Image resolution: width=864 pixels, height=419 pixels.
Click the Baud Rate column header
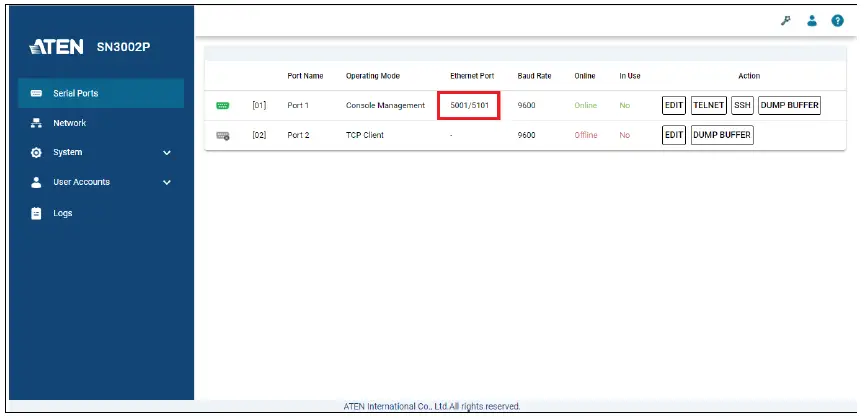point(534,76)
